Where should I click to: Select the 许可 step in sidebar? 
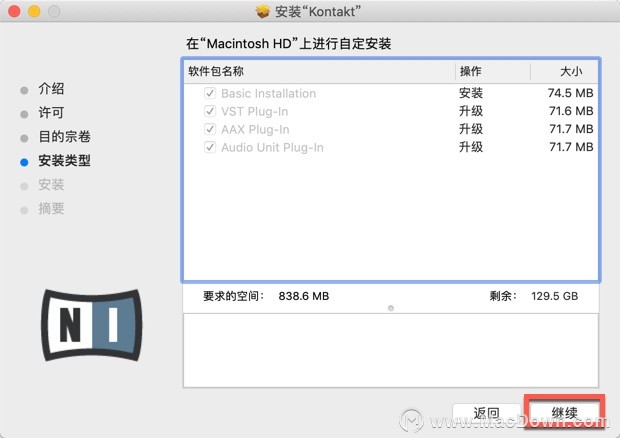[51, 113]
